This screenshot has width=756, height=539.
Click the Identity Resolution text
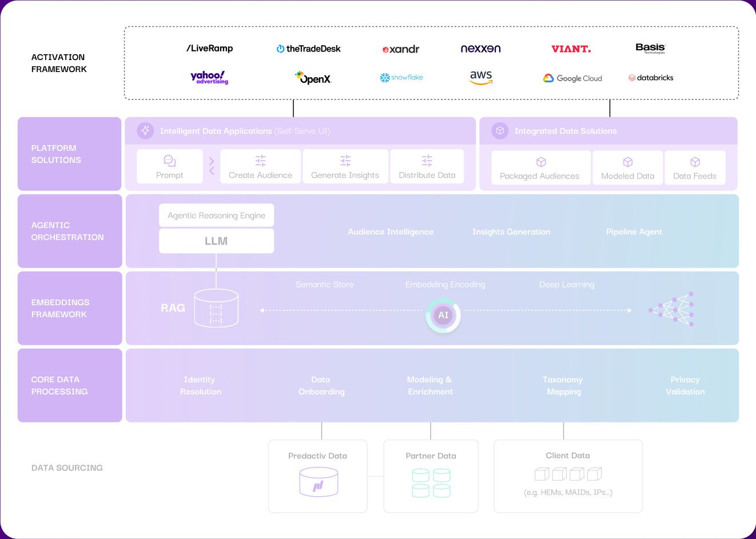(200, 385)
